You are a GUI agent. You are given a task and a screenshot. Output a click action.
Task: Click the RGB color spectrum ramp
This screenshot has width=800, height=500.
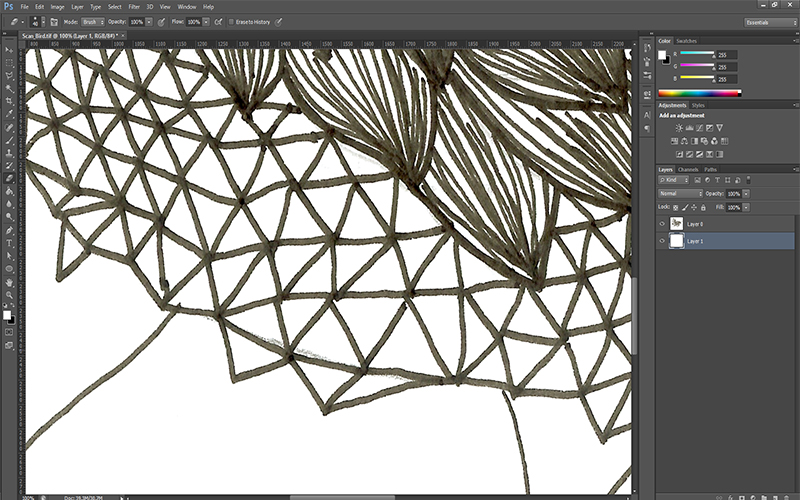click(698, 93)
